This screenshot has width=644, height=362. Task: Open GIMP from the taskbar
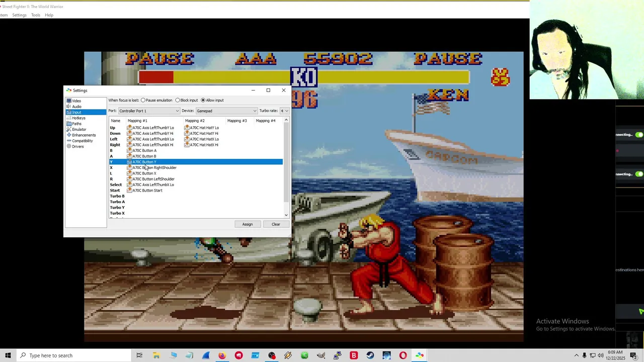(321, 355)
